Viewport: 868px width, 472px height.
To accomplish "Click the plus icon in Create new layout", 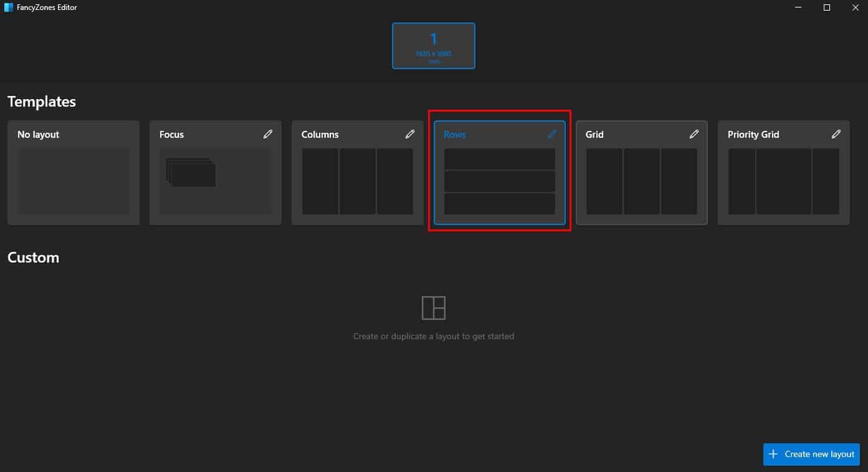I will point(773,454).
